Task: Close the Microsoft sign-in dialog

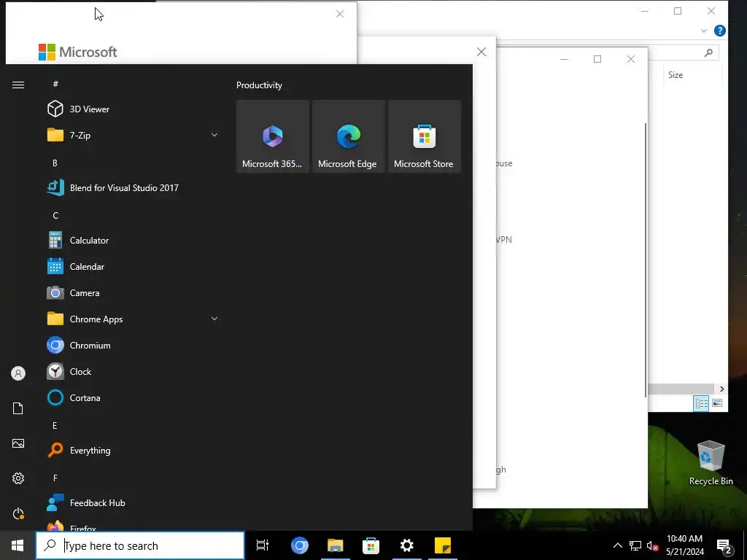Action: coord(340,14)
